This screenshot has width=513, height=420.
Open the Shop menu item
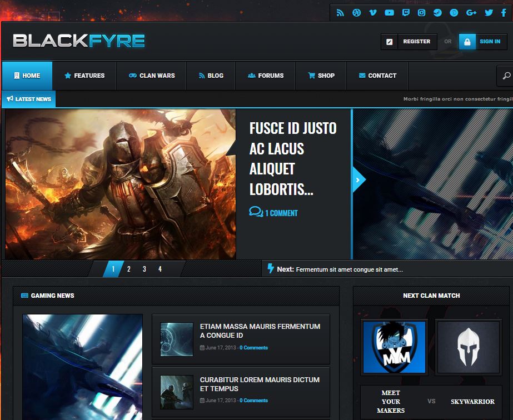tap(321, 76)
